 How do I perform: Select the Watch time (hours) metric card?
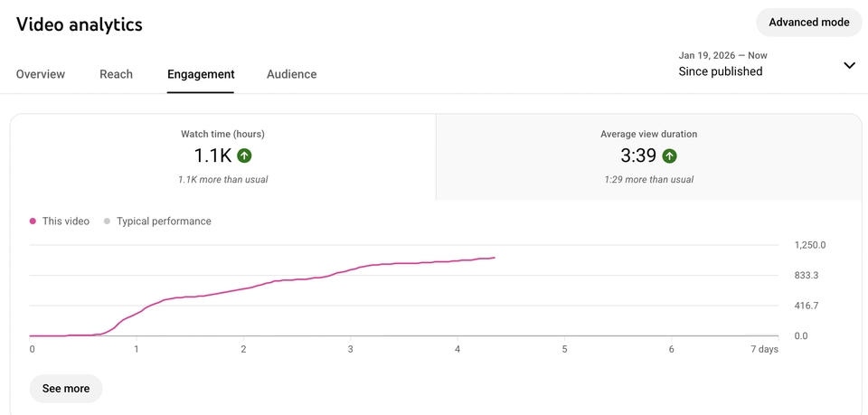coord(222,156)
